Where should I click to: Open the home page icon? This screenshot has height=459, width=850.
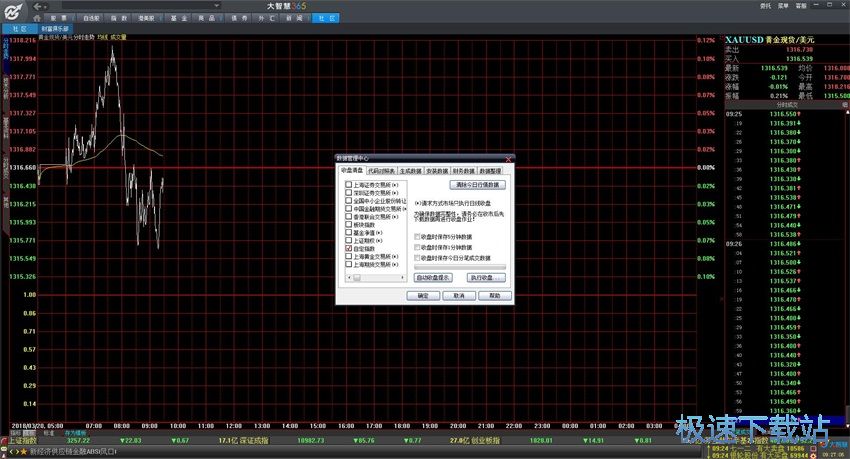37,18
